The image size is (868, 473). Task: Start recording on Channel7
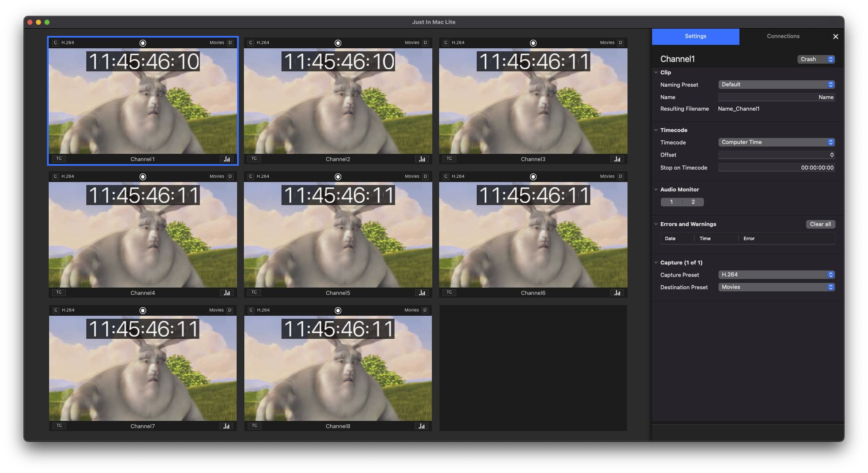click(143, 311)
